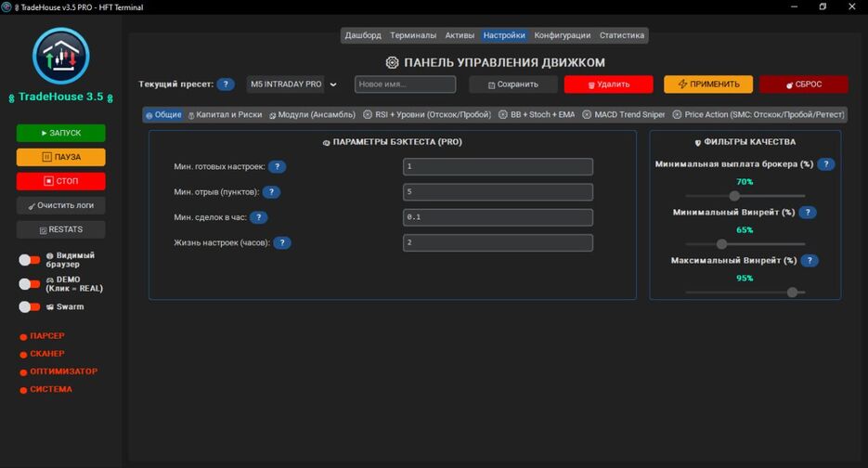Click the red СТОП button
Viewport: 868px width, 468px height.
click(x=61, y=181)
